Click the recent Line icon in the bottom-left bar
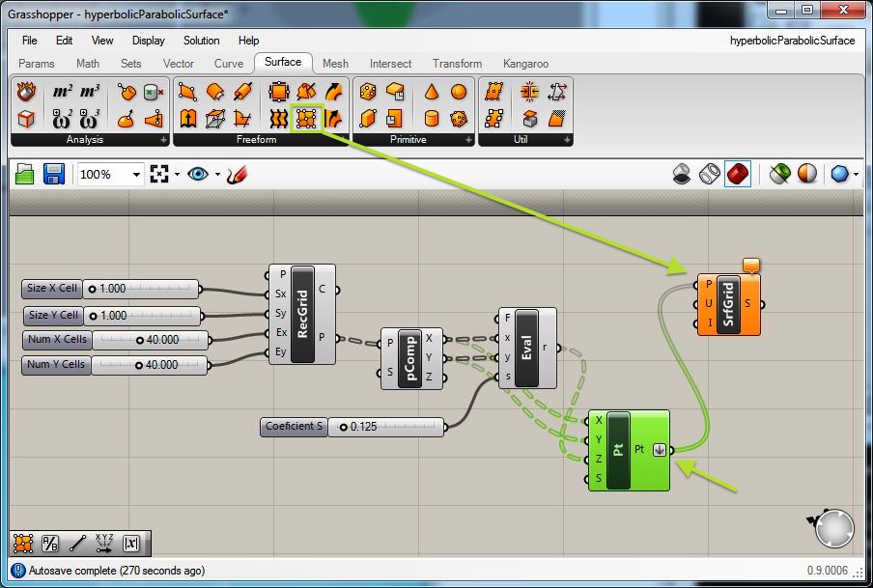873x588 pixels. point(77,544)
